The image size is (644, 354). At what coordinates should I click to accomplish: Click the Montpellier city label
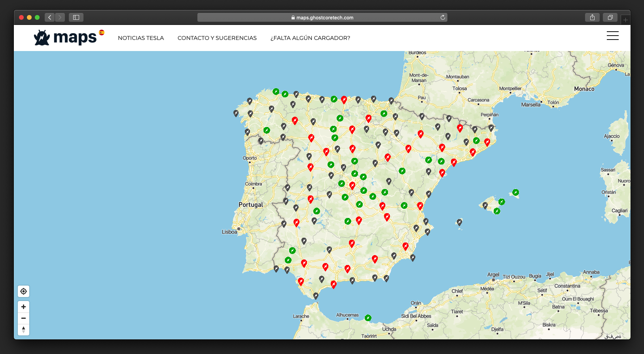coord(510,89)
